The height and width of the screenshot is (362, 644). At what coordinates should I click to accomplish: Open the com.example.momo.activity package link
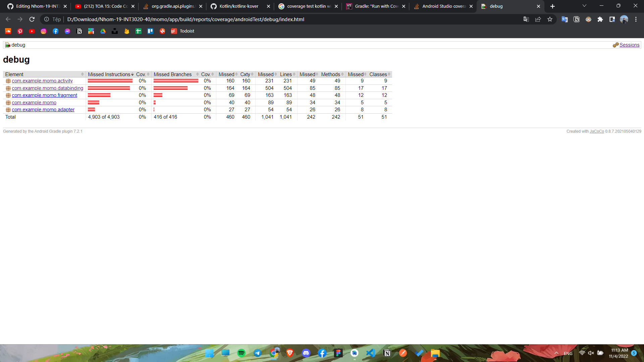(x=42, y=81)
